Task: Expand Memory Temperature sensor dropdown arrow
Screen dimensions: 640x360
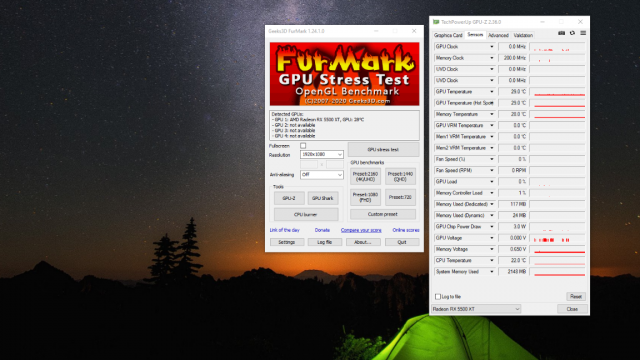Action: pyautogui.click(x=491, y=114)
